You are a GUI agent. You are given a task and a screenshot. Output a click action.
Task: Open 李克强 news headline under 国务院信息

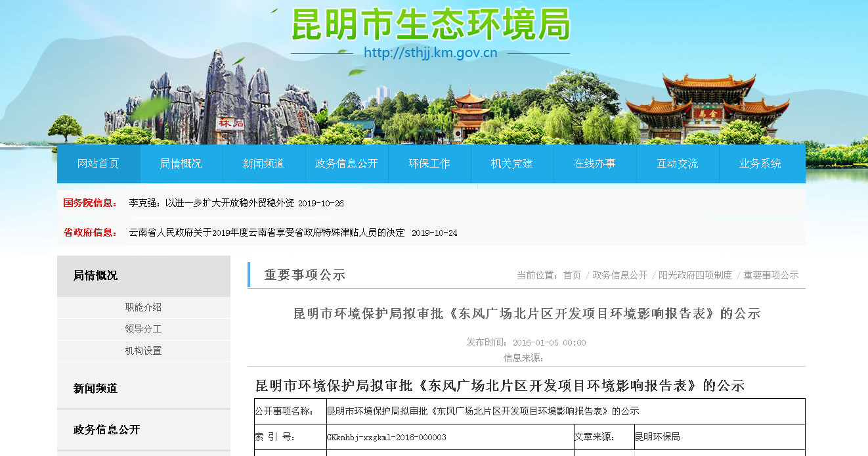click(211, 203)
